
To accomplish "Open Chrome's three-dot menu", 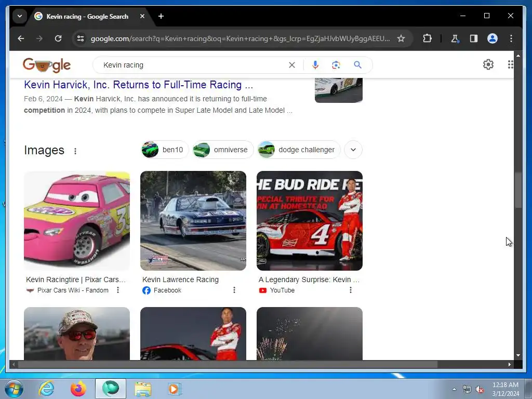I will [x=511, y=38].
